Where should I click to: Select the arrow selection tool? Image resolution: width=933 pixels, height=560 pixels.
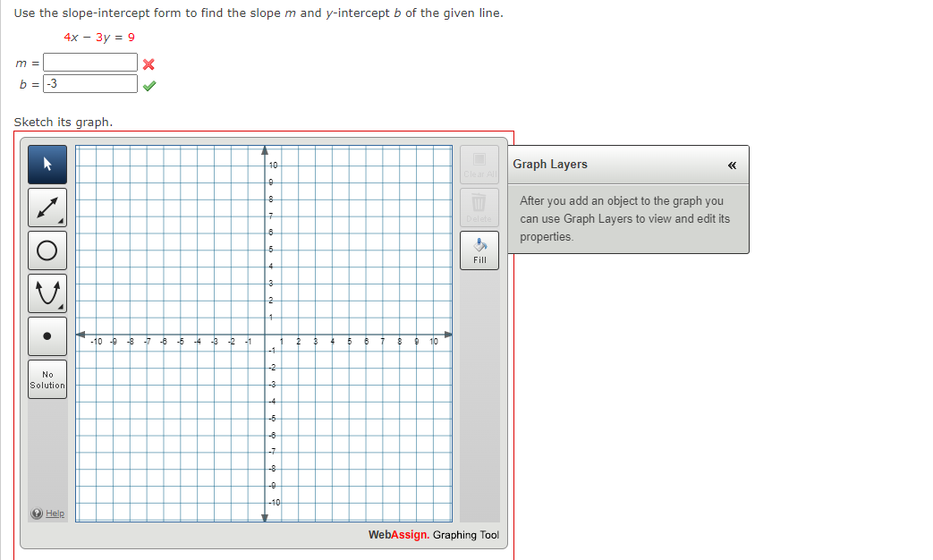[x=47, y=165]
